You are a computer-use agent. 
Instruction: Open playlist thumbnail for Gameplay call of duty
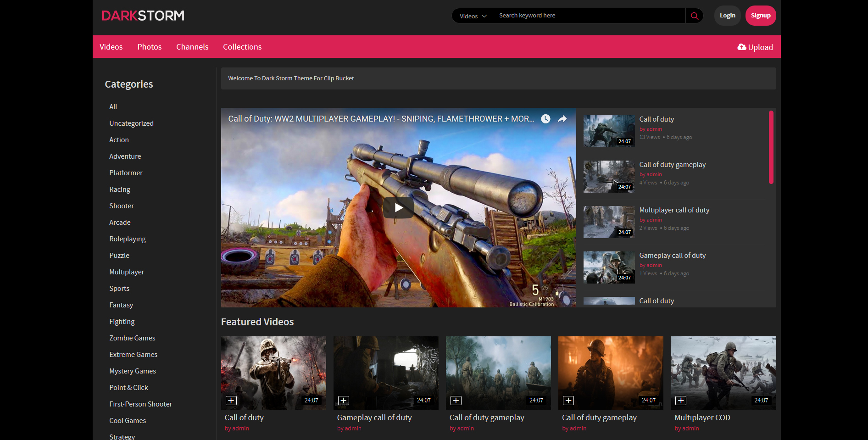609,267
